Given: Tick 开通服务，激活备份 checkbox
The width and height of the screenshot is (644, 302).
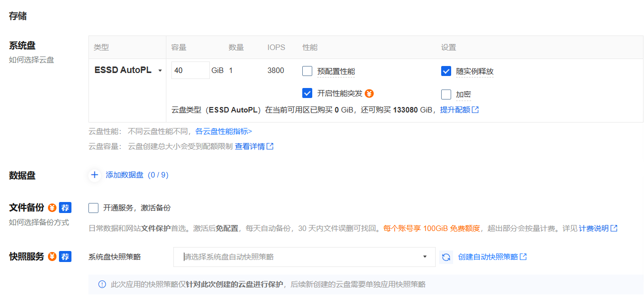Looking at the screenshot, I should click(x=93, y=208).
